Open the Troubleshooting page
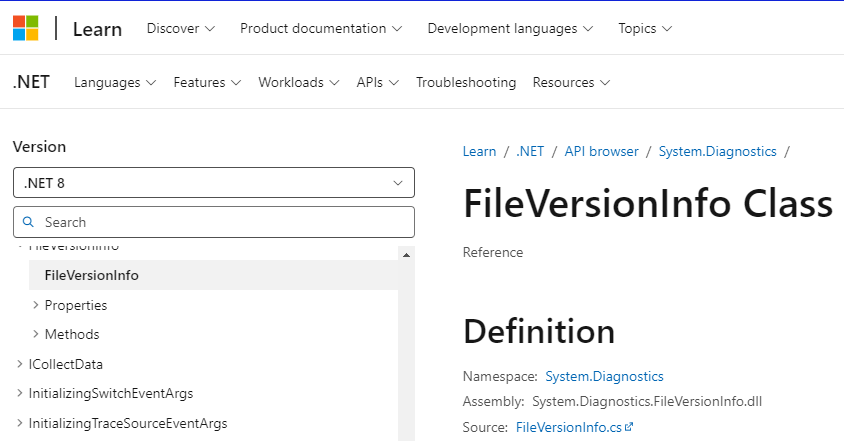The image size is (844, 441). 466,82
